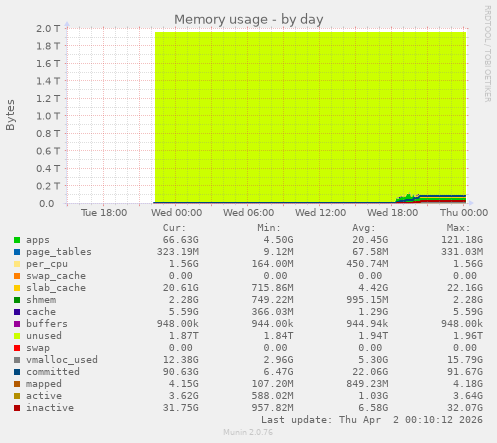Click the 'inactive' legend label
This screenshot has height=443, width=497.
coord(50,408)
